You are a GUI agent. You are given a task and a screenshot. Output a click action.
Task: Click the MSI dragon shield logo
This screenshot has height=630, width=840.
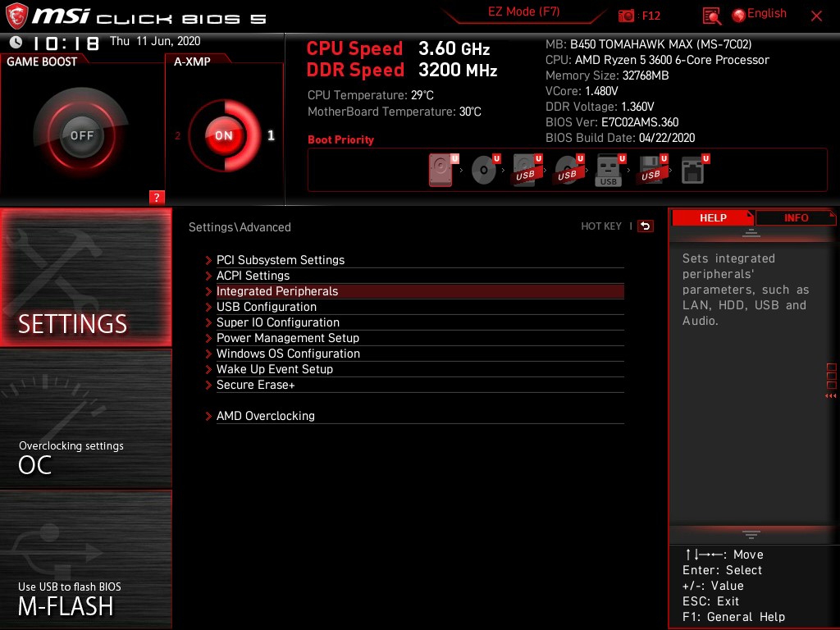[x=16, y=16]
